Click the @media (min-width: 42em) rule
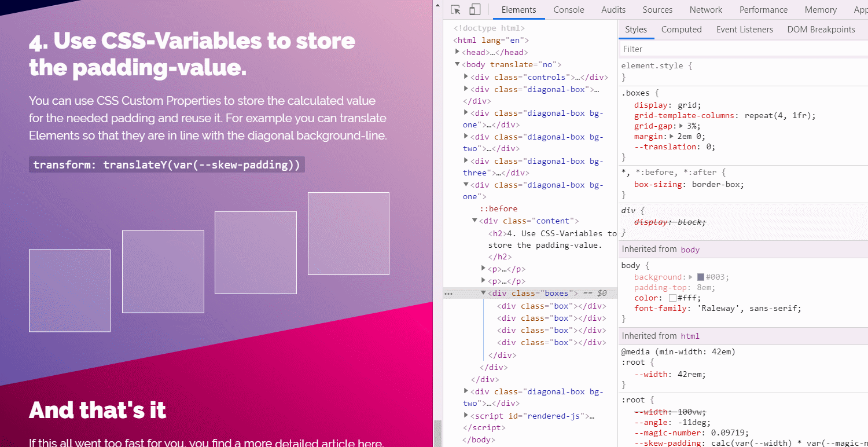Image resolution: width=868 pixels, height=447 pixels. 678,351
